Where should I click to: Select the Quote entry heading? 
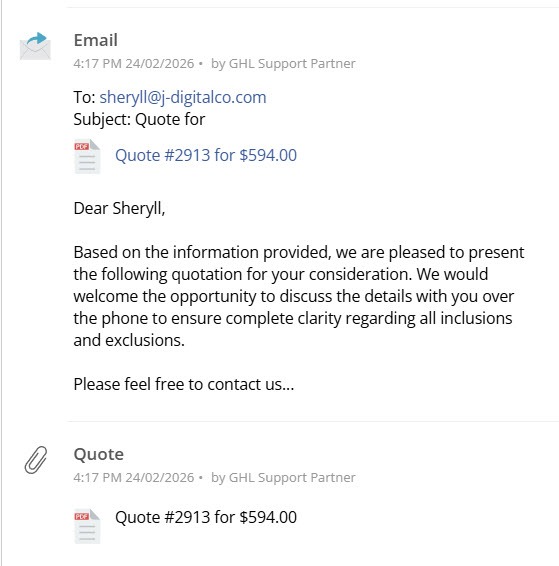coord(99,454)
